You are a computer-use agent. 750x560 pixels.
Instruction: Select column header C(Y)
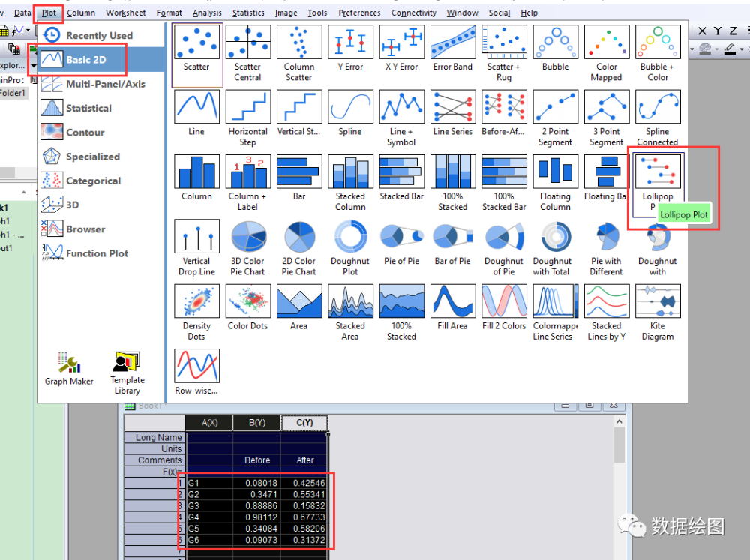pos(304,423)
